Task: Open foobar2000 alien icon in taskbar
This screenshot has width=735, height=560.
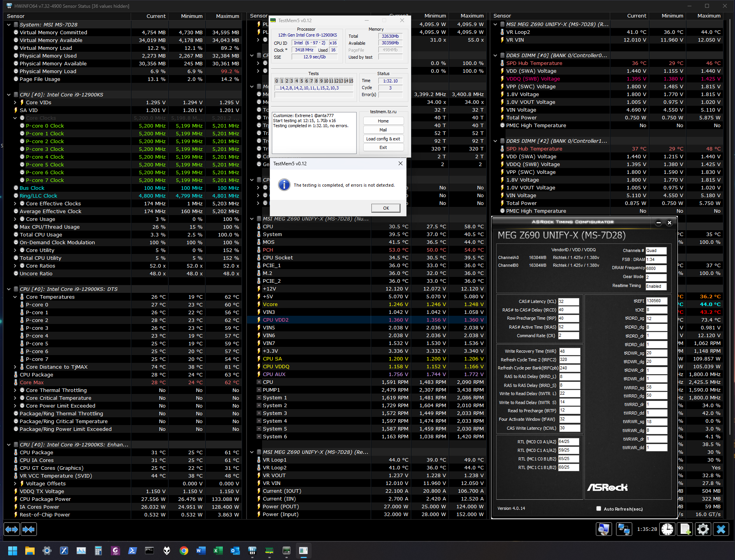Action: coord(166,551)
